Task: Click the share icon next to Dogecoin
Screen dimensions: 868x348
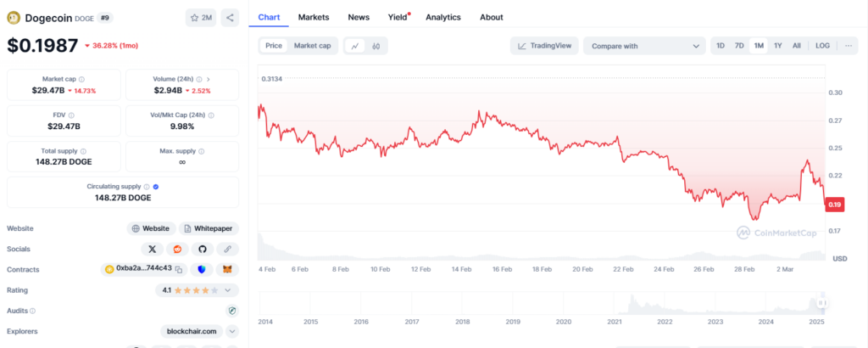Action: point(231,17)
